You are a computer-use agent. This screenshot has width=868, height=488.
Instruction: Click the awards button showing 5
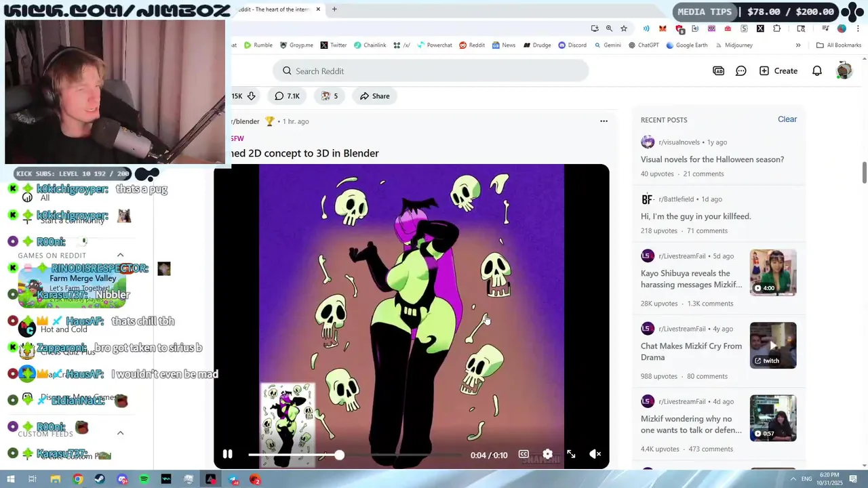(330, 96)
